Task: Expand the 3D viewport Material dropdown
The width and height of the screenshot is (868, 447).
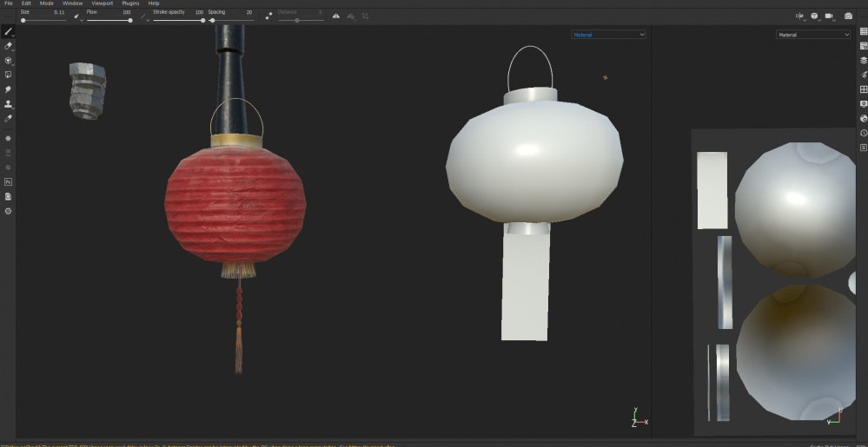Action: pos(608,35)
